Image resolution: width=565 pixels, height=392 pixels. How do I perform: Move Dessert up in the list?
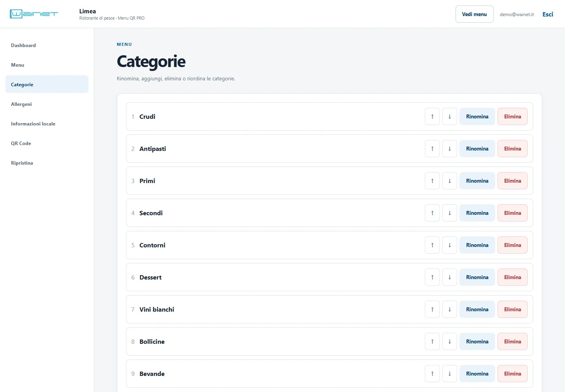(432, 277)
